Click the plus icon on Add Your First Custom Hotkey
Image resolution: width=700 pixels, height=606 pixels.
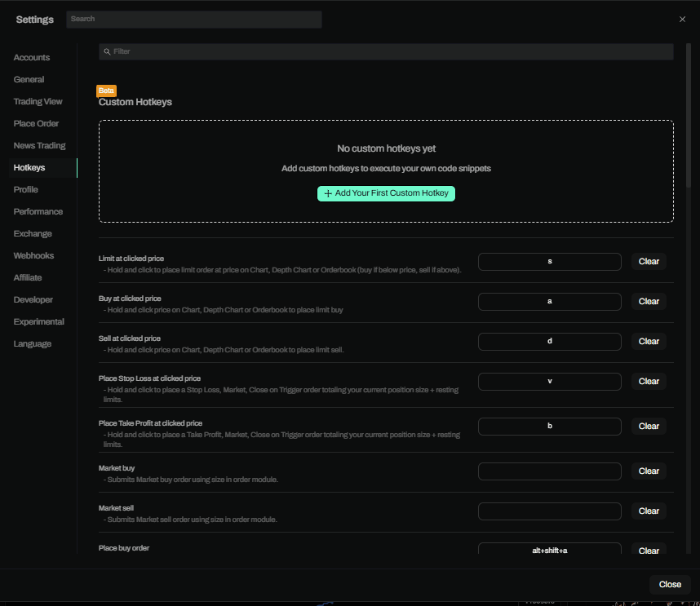[x=328, y=193]
